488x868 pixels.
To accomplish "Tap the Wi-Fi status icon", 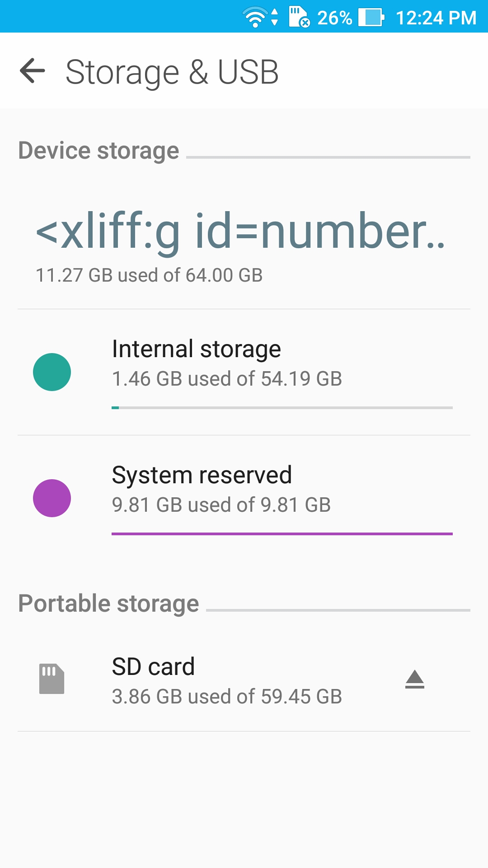I will 256,18.
